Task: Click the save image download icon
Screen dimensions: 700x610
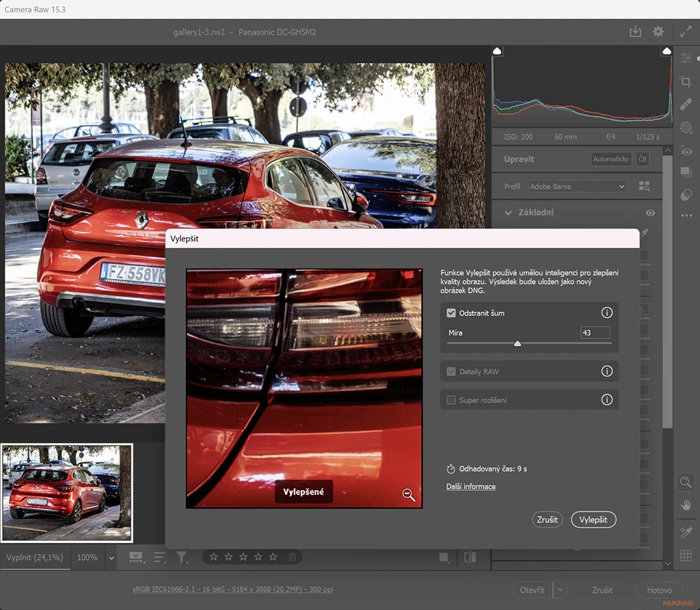Action: point(635,32)
